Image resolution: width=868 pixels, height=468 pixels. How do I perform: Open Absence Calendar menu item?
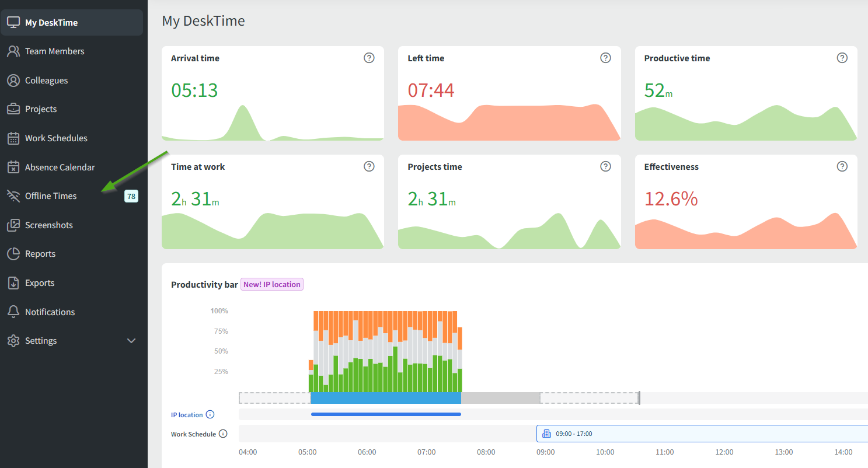(60, 167)
